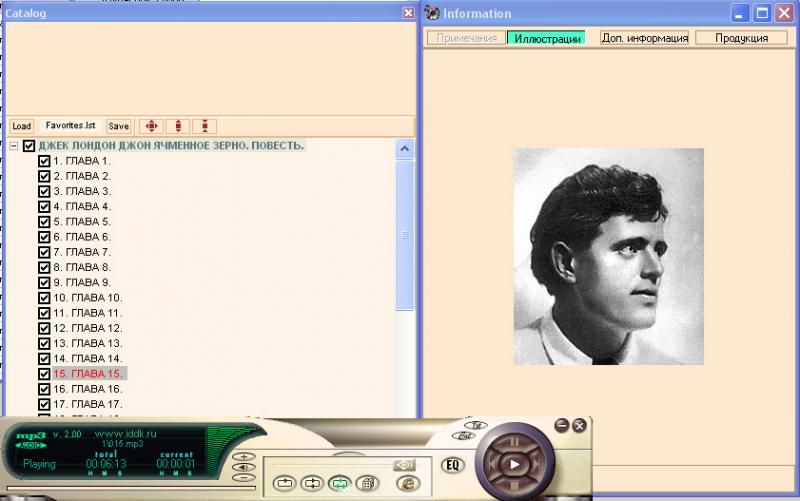Viewport: 800px width, 501px height.
Task: Click the catalog scrollbar up arrow
Action: [404, 148]
